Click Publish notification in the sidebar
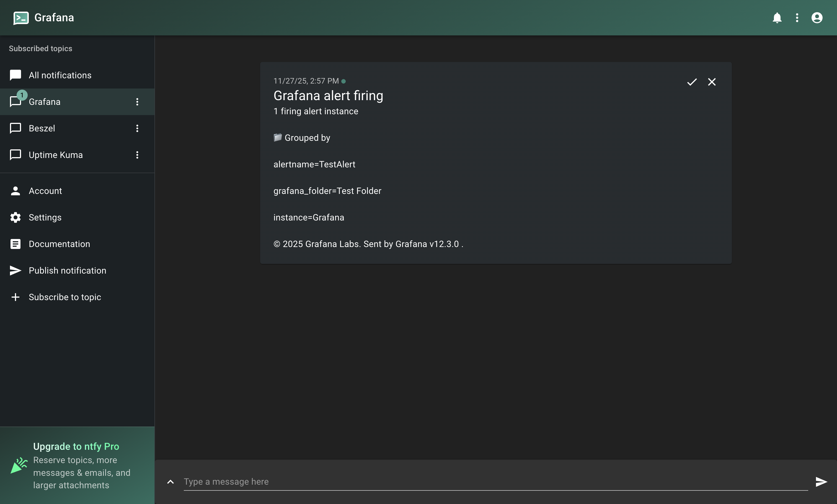Viewport: 837px width, 504px height. pos(67,271)
